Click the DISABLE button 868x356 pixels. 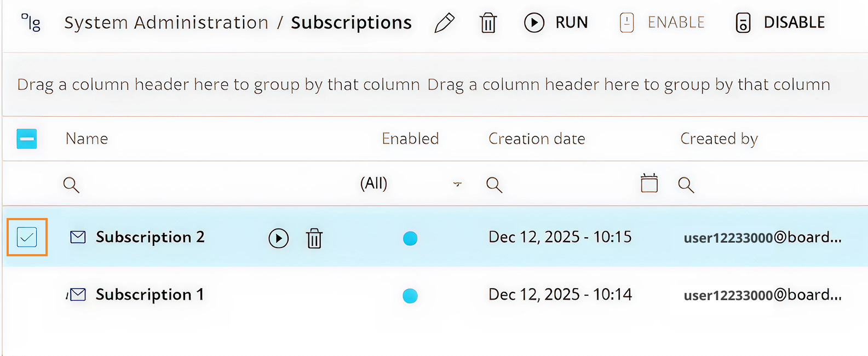click(780, 22)
